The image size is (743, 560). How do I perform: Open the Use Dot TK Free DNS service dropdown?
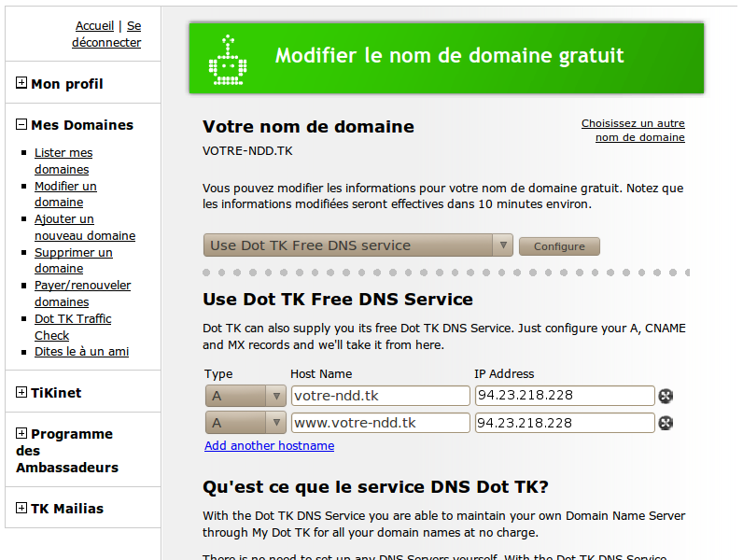click(x=358, y=245)
